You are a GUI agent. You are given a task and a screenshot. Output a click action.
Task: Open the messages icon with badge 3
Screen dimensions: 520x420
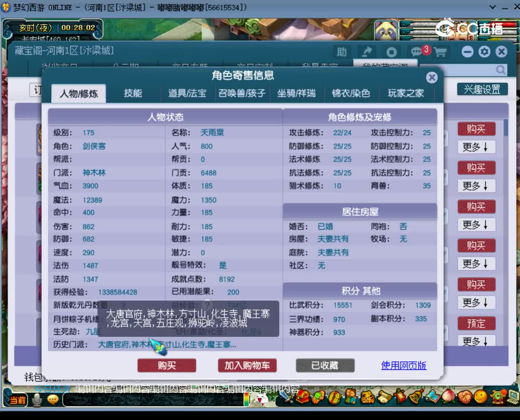point(417,52)
